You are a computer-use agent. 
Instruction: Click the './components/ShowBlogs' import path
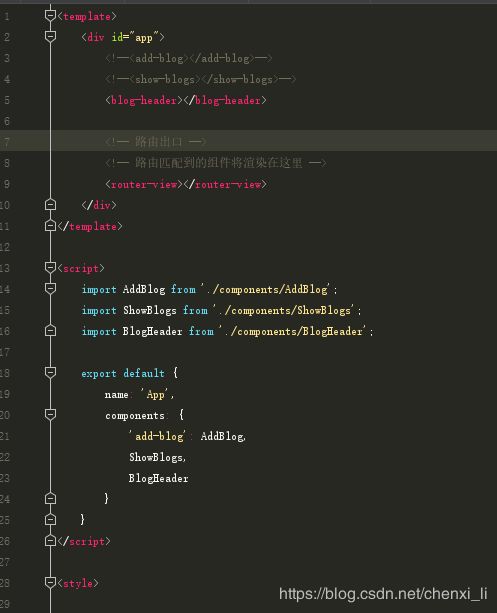click(284, 310)
